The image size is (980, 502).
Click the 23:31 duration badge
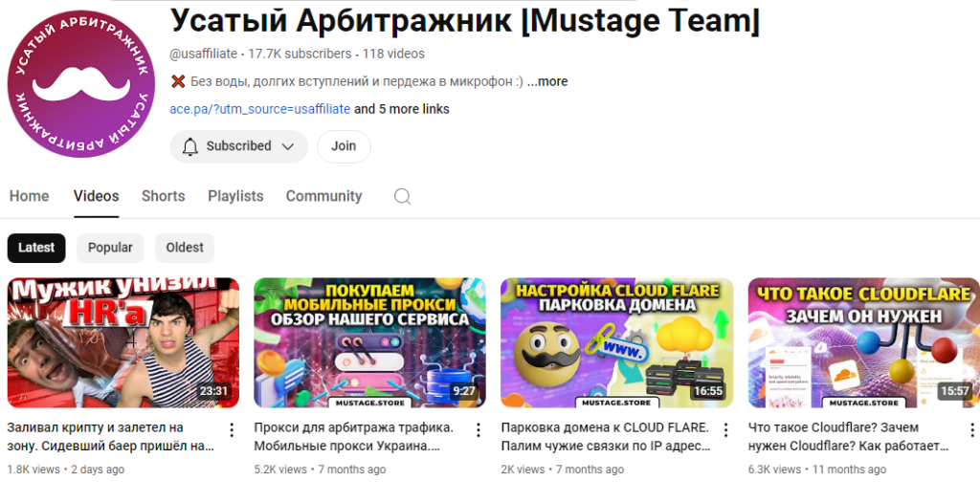point(213,391)
